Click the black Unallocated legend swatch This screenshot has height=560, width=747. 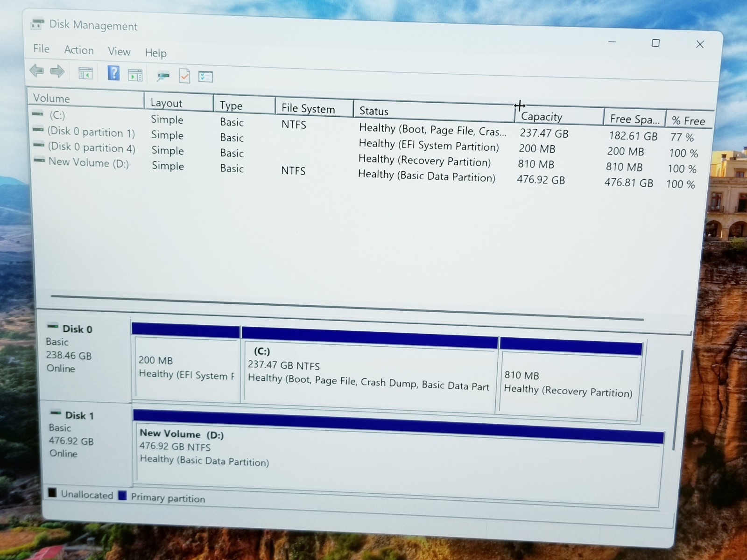point(52,492)
